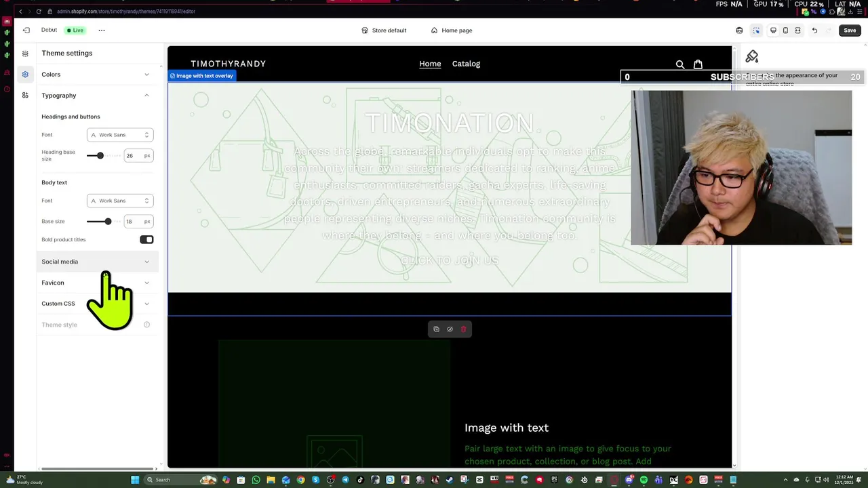The image size is (868, 488).
Task: Click the body Base size slider handle
Action: click(x=108, y=222)
